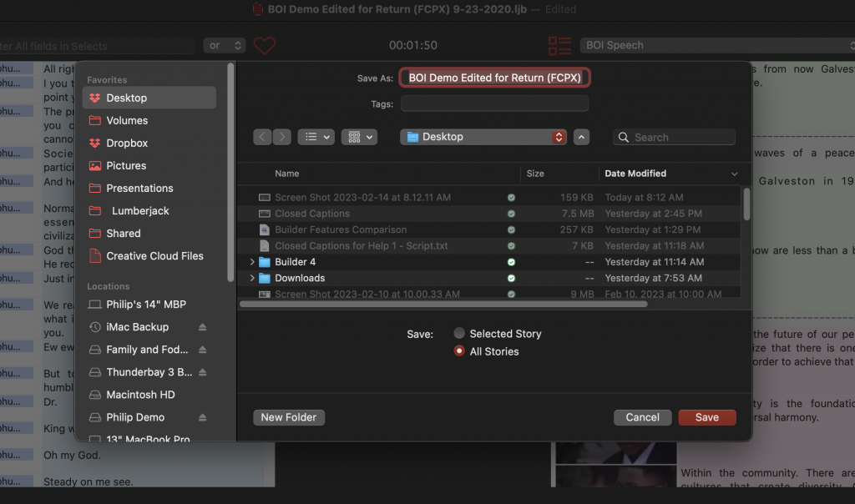Image resolution: width=855 pixels, height=504 pixels.
Task: Click the heart favorite icon in the toolbar
Action: (x=265, y=45)
